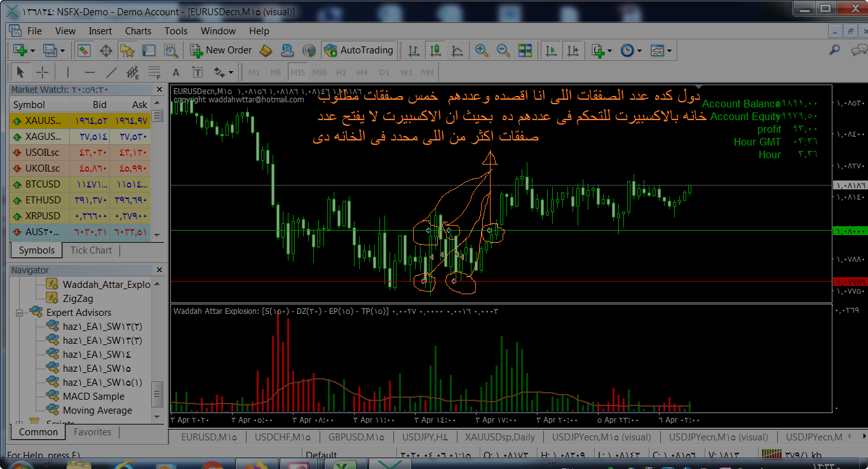Open the Periods clock icon
Viewport: 868px width, 469px height.
click(x=627, y=50)
